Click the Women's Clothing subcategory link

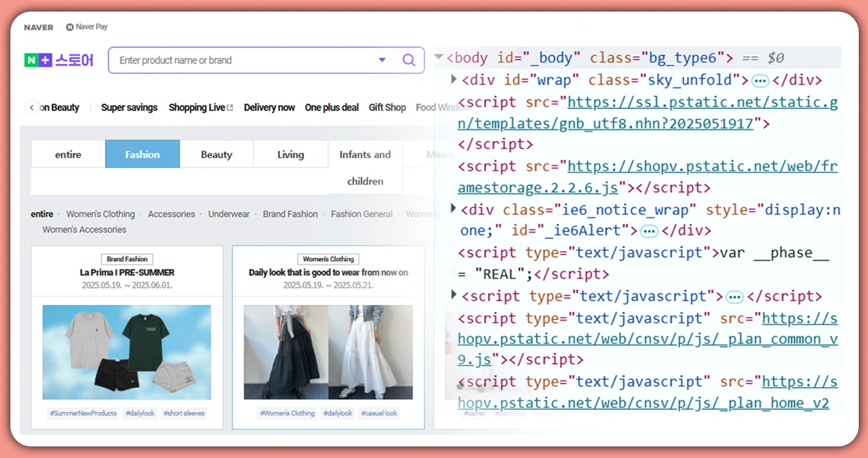point(100,214)
